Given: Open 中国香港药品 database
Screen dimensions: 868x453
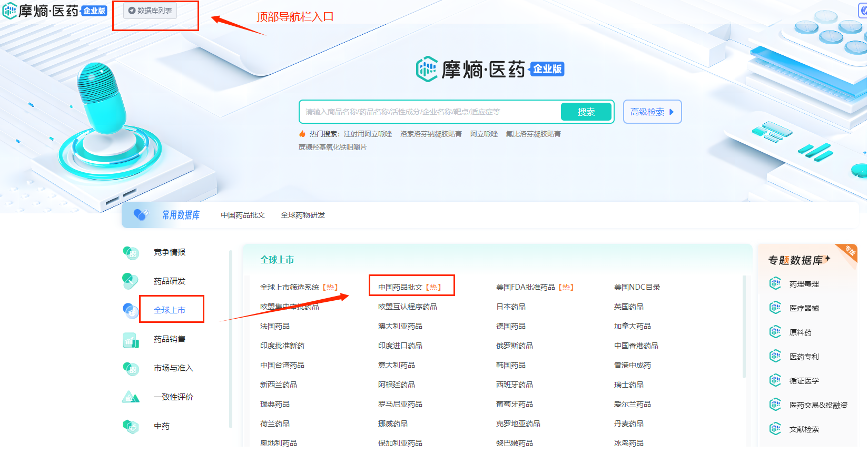Looking at the screenshot, I should pyautogui.click(x=636, y=346).
